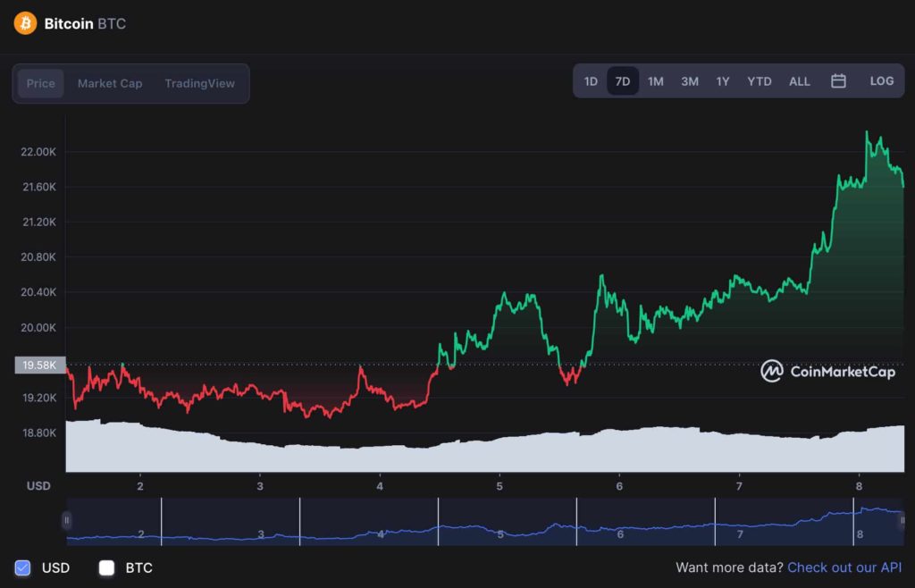
Task: Click the YTD range button
Action: pyautogui.click(x=759, y=80)
